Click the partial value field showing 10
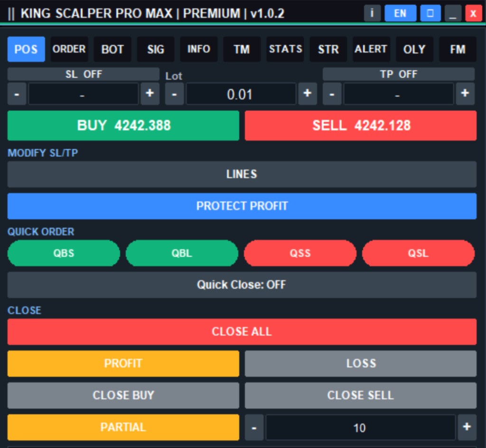This screenshot has height=448, width=486. click(x=361, y=428)
